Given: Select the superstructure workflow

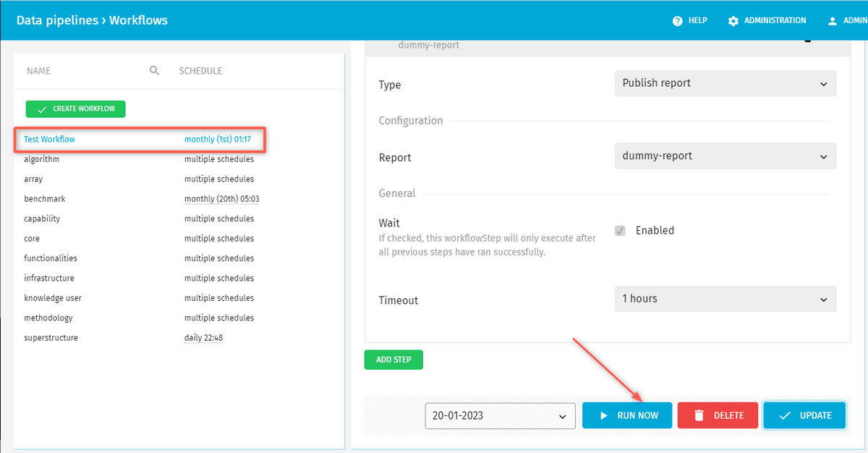Looking at the screenshot, I should pos(51,338).
